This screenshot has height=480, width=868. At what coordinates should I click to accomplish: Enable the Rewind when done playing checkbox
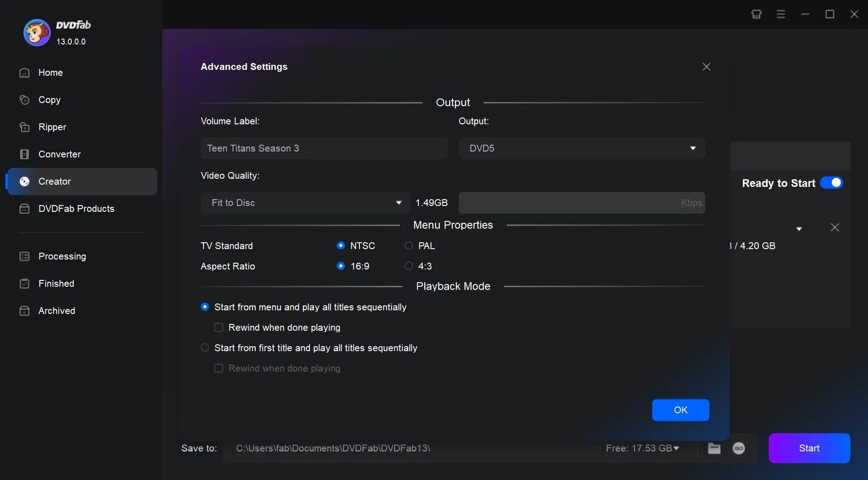[x=219, y=327]
